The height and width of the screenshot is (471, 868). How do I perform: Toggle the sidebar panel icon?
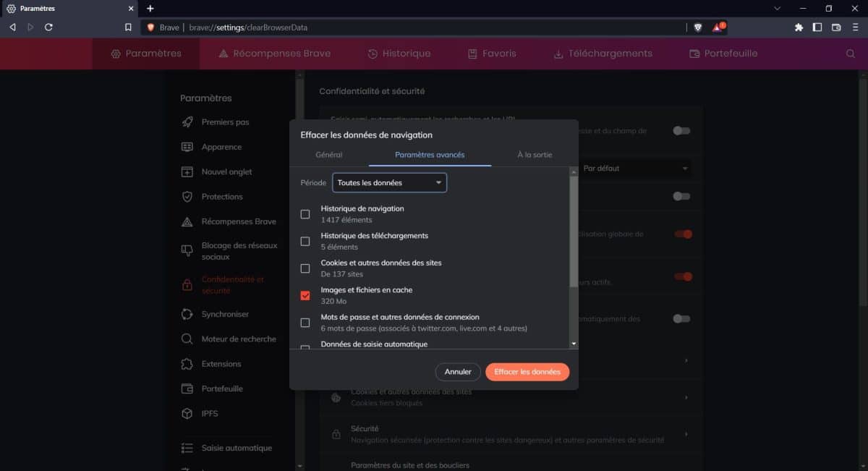click(x=817, y=27)
